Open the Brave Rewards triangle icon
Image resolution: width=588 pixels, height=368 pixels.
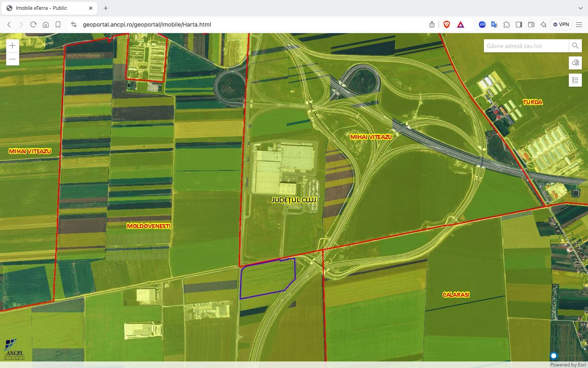(x=461, y=25)
